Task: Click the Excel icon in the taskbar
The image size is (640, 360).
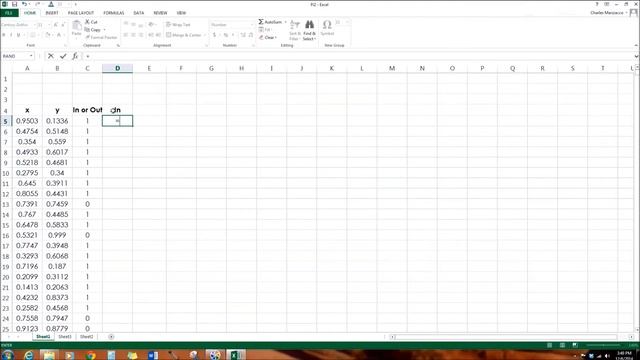Action: pyautogui.click(x=236, y=355)
